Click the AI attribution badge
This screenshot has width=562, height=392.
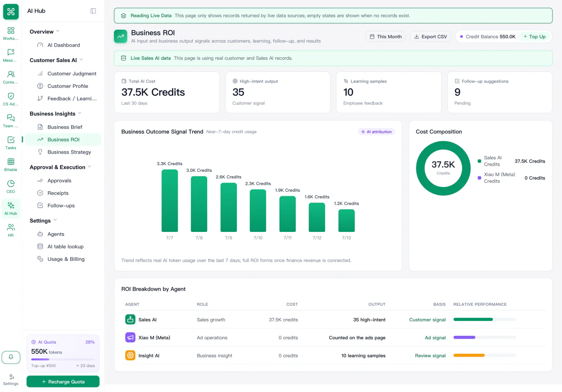(x=376, y=132)
